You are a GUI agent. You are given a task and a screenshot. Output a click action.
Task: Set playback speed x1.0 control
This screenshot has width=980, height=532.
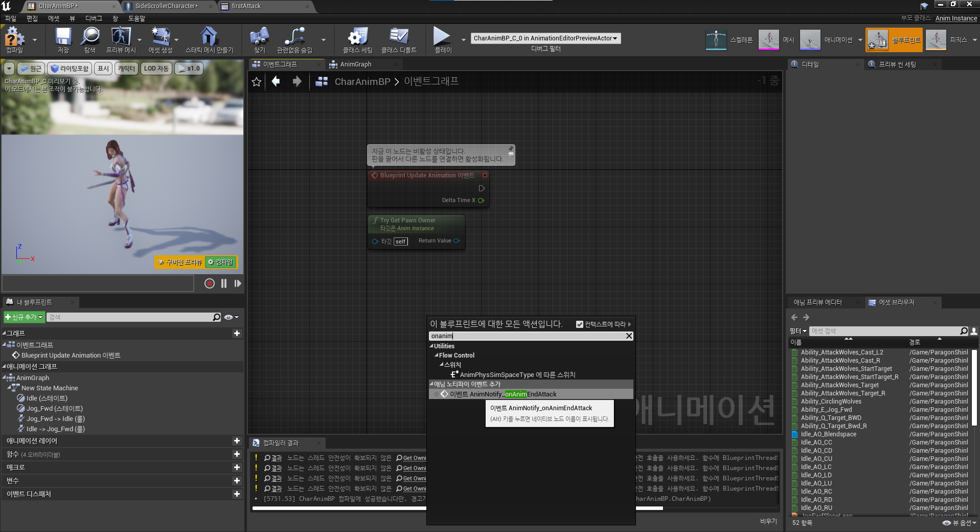click(189, 69)
